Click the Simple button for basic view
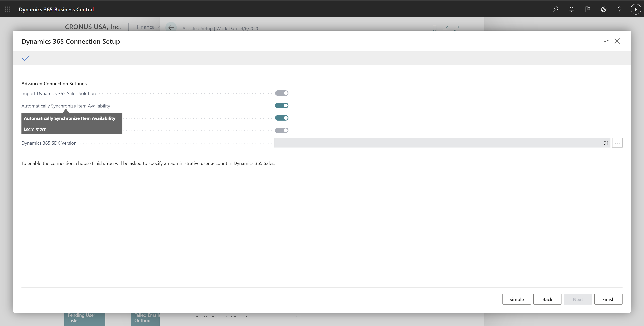This screenshot has height=326, width=644. [517, 299]
